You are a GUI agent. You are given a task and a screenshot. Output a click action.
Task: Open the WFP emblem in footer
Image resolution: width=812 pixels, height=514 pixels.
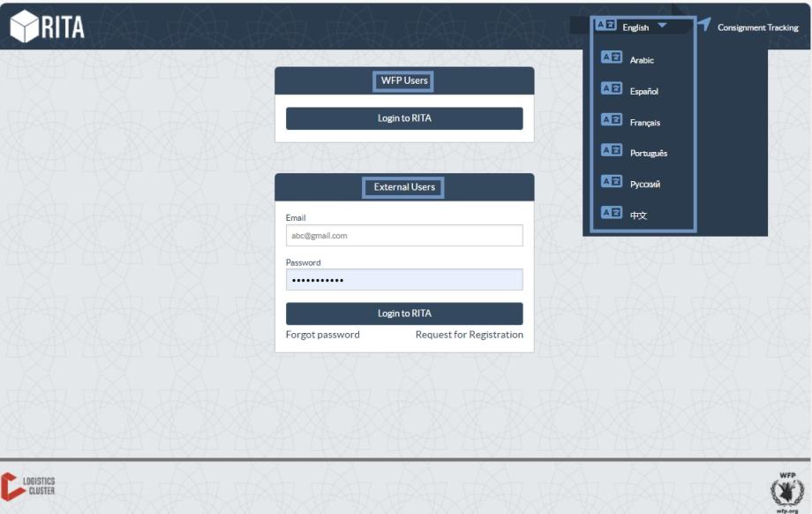tap(787, 491)
